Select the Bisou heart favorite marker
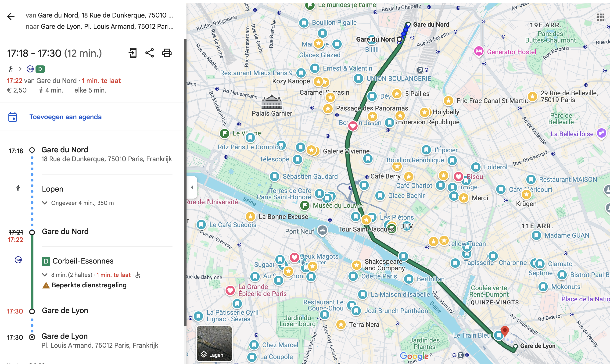Image resolution: width=610 pixels, height=364 pixels. click(x=458, y=176)
